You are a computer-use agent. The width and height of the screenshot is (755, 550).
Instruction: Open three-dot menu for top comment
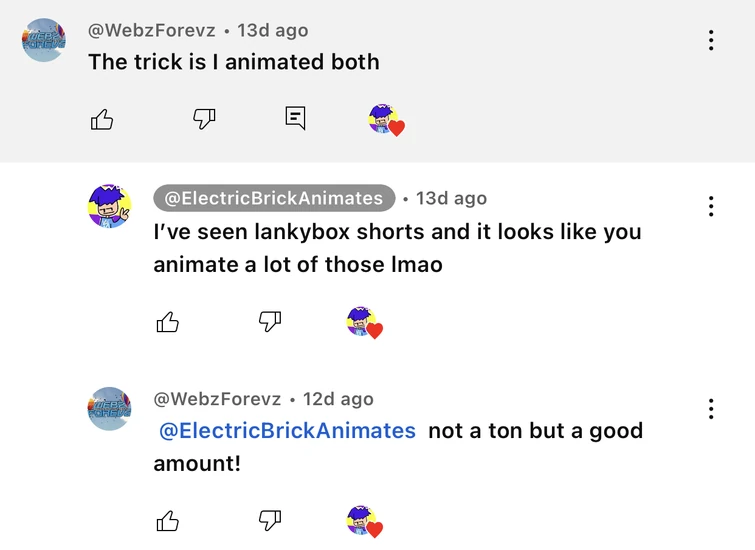pyautogui.click(x=711, y=40)
